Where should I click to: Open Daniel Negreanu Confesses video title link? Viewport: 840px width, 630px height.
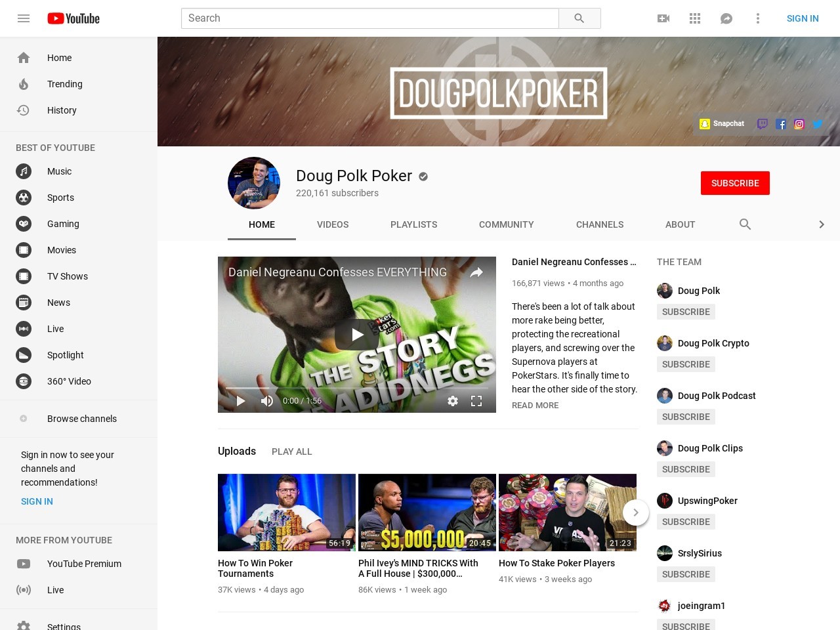tap(574, 262)
